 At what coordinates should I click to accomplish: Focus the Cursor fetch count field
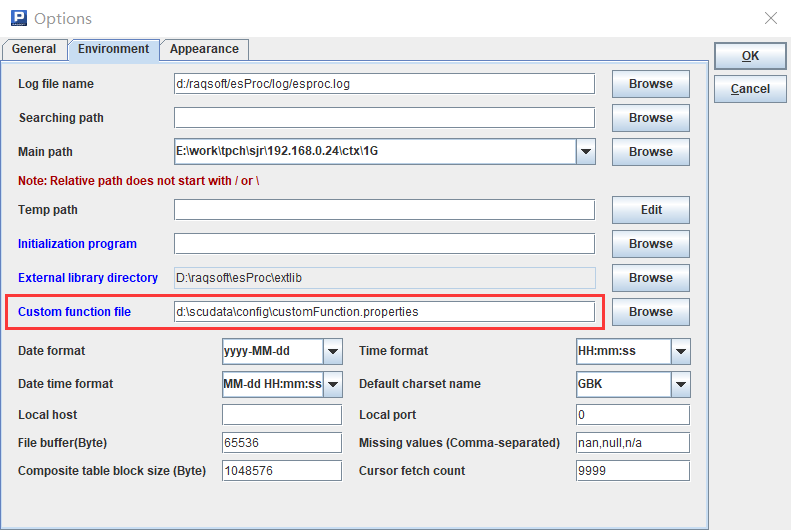coord(632,471)
